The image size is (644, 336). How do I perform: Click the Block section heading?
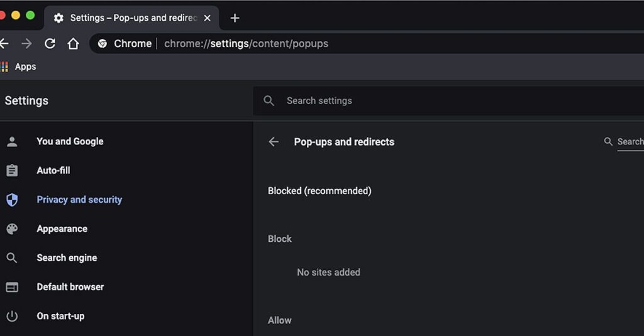280,239
